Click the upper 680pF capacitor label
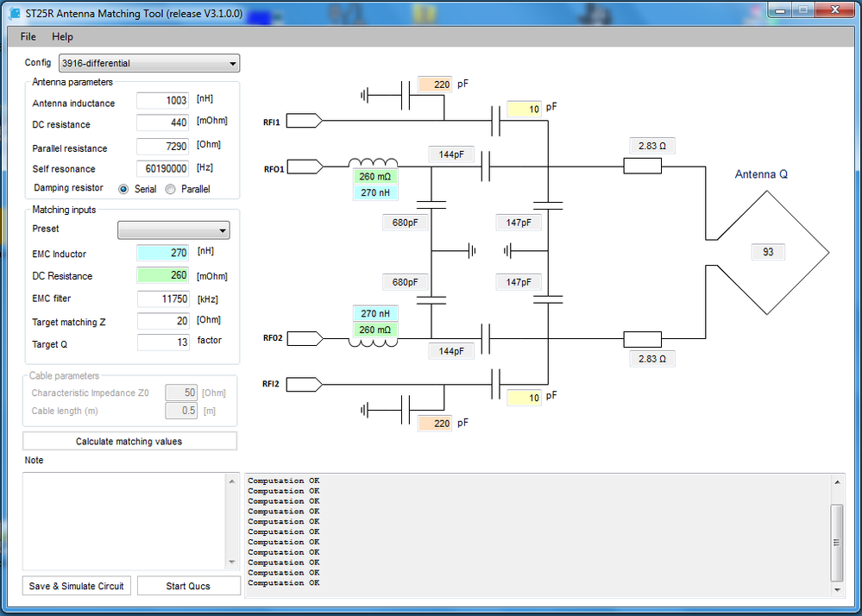Viewport: 862px width, 616px height. [406, 223]
